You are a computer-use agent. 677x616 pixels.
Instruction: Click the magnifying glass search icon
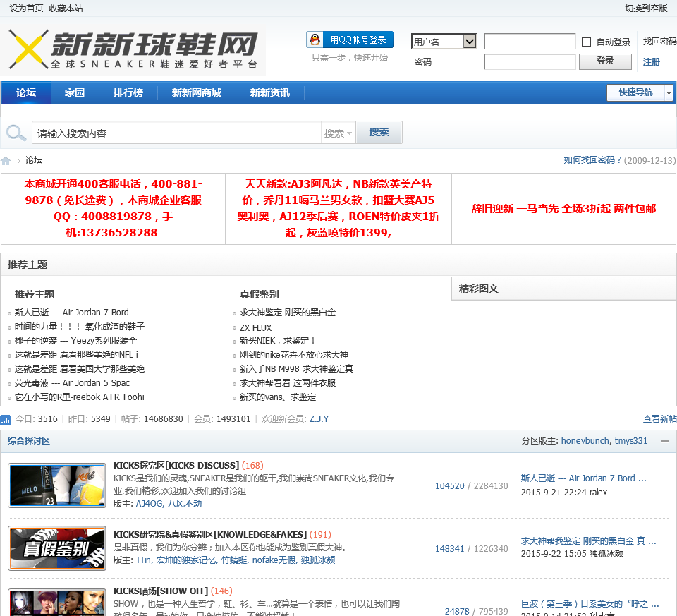[x=16, y=133]
